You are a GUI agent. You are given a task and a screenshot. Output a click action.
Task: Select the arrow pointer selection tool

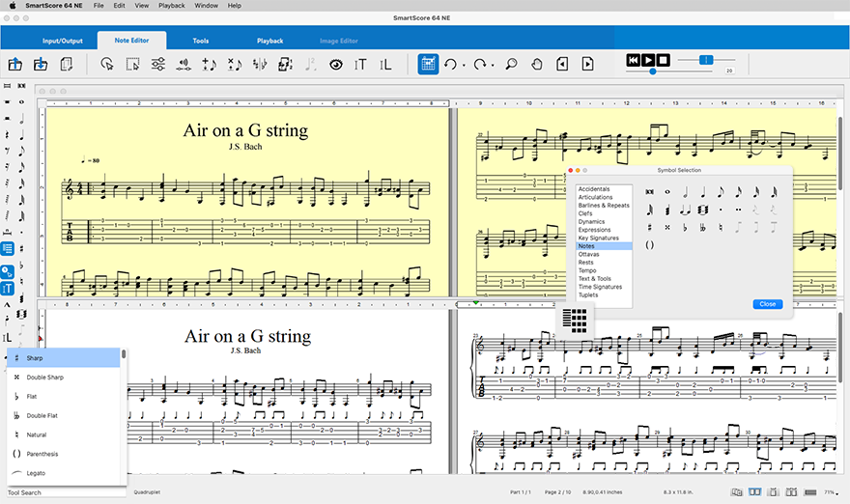(x=107, y=65)
